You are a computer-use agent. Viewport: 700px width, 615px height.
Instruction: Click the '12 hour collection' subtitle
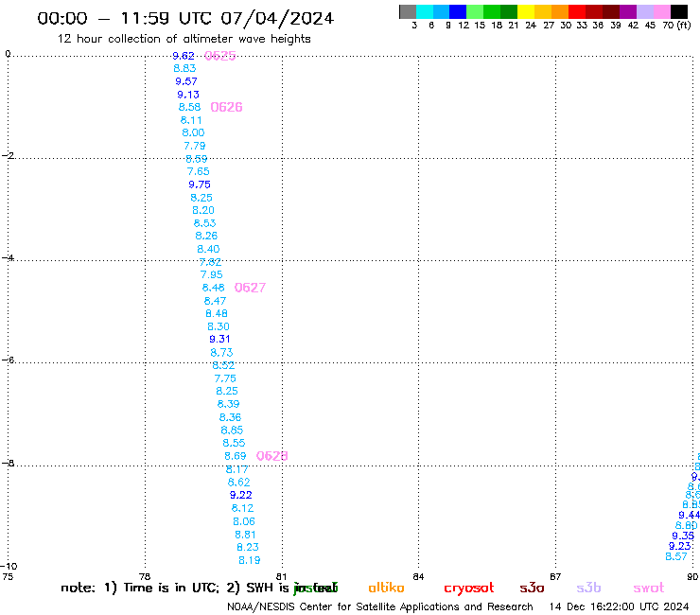pyautogui.click(x=184, y=39)
